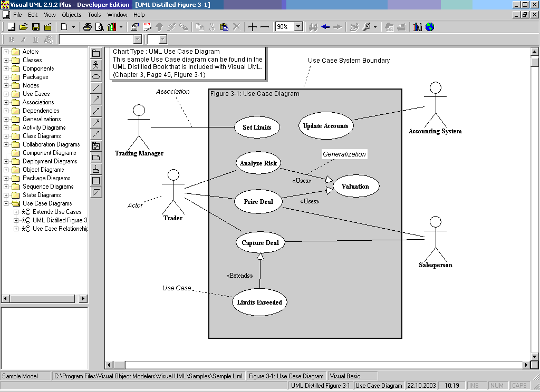This screenshot has width=540, height=392.
Task: Expand the Sequence Diagrams folder
Action: 6,187
